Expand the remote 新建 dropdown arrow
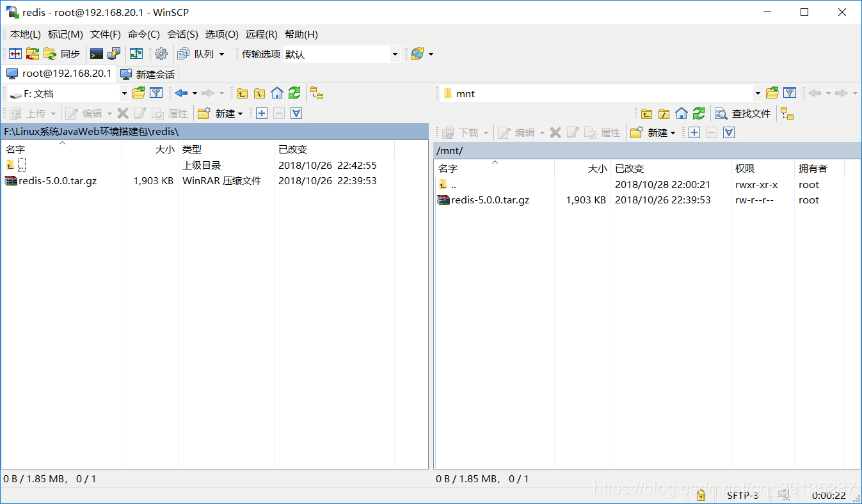Image resolution: width=862 pixels, height=504 pixels. pos(673,132)
